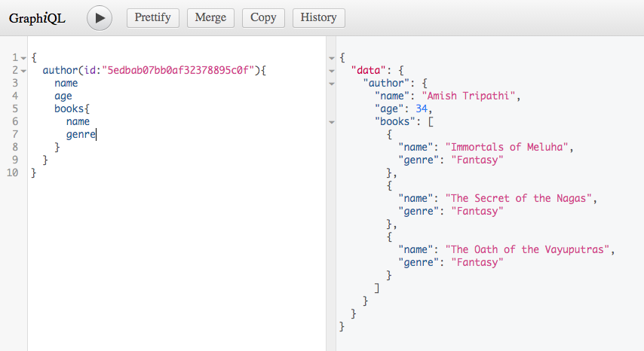Click the GraphiQL title logo
This screenshot has height=351, width=644.
[37, 18]
